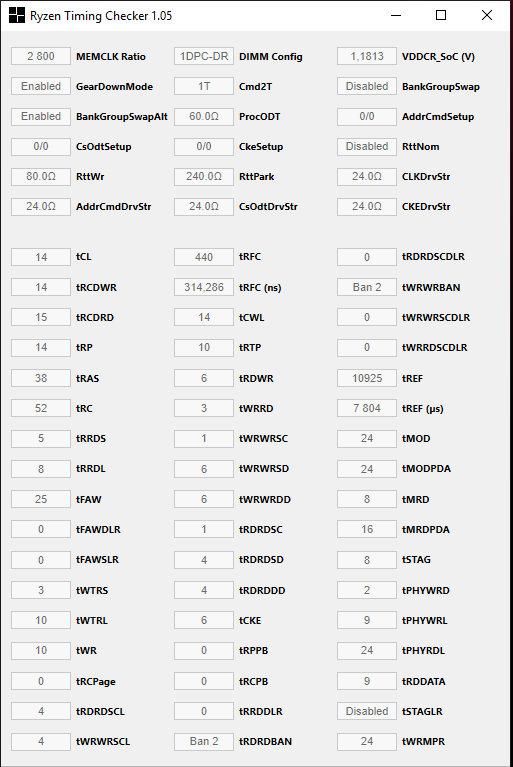Viewport: 513px width, 767px height.
Task: Click the tCL value field
Action: click(x=41, y=257)
